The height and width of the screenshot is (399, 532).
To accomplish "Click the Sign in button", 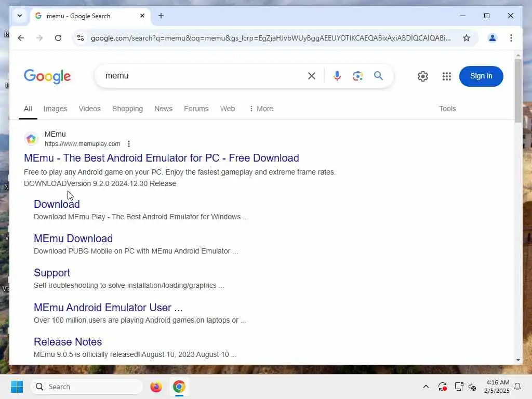I will (481, 76).
